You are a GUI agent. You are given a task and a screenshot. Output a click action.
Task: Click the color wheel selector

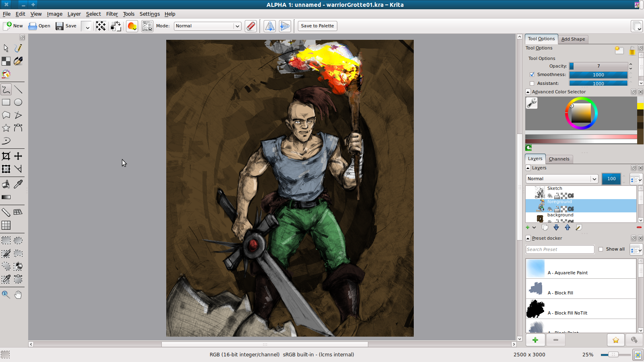click(581, 113)
